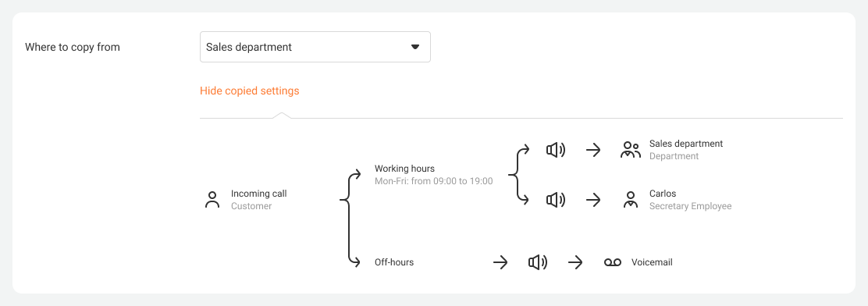The height and width of the screenshot is (306, 868).
Task: Click the arrow right after Off-hours label
Action: [x=500, y=262]
